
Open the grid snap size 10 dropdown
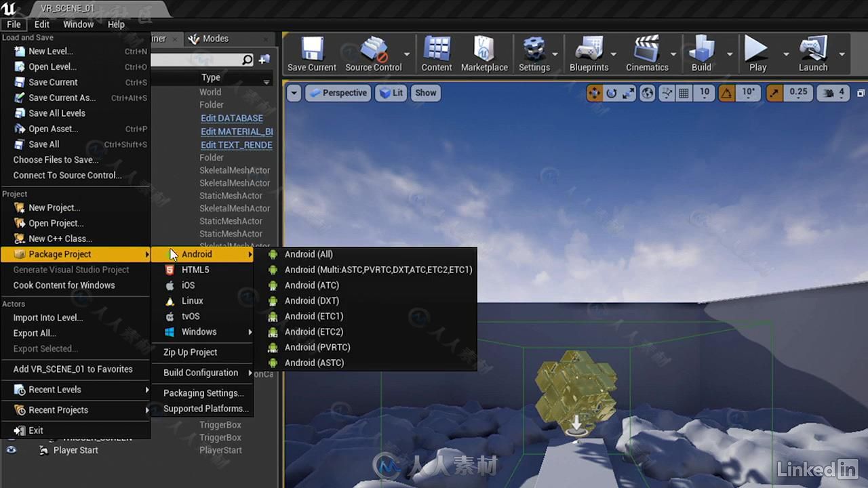(705, 92)
